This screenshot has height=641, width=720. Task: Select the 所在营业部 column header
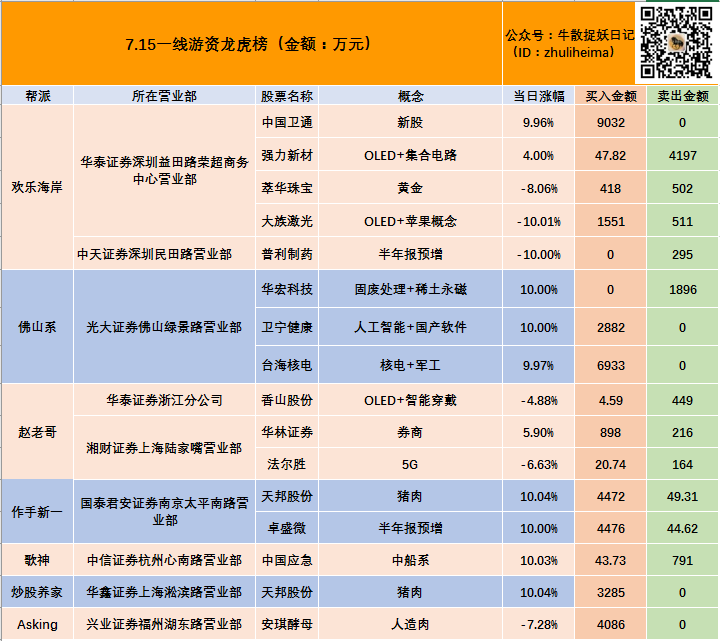pyautogui.click(x=165, y=96)
